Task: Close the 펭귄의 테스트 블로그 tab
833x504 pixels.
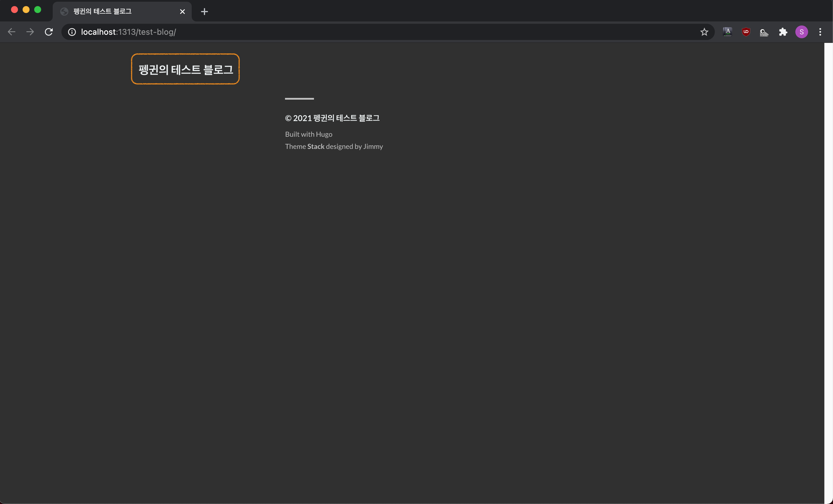Action: click(x=182, y=12)
